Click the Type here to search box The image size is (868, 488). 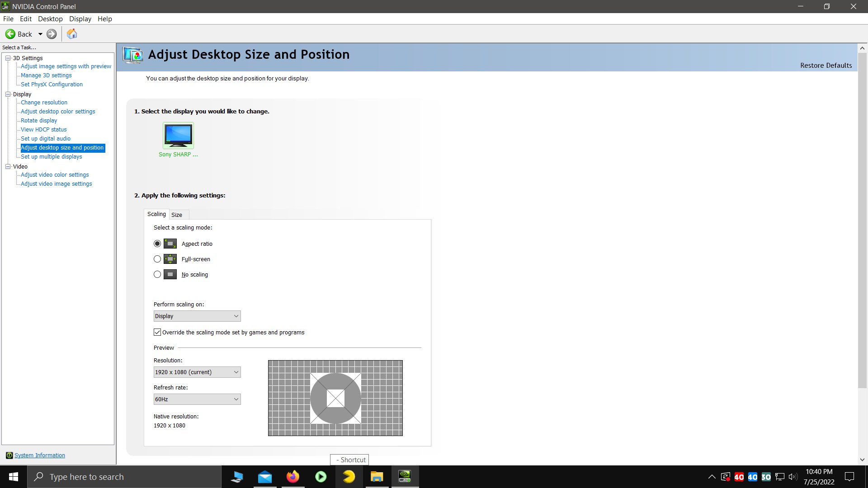124,477
